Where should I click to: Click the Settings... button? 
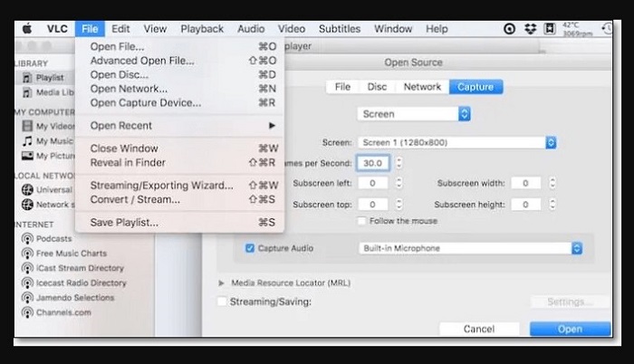(570, 302)
